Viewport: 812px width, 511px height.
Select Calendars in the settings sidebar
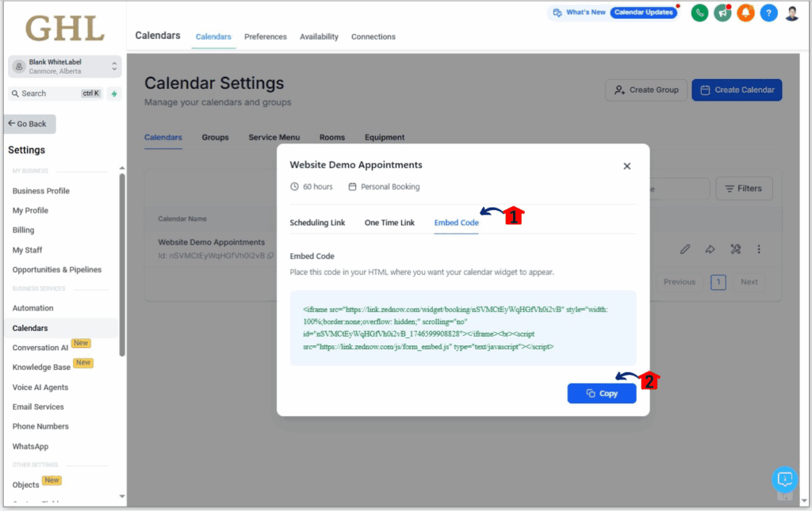[x=30, y=329]
